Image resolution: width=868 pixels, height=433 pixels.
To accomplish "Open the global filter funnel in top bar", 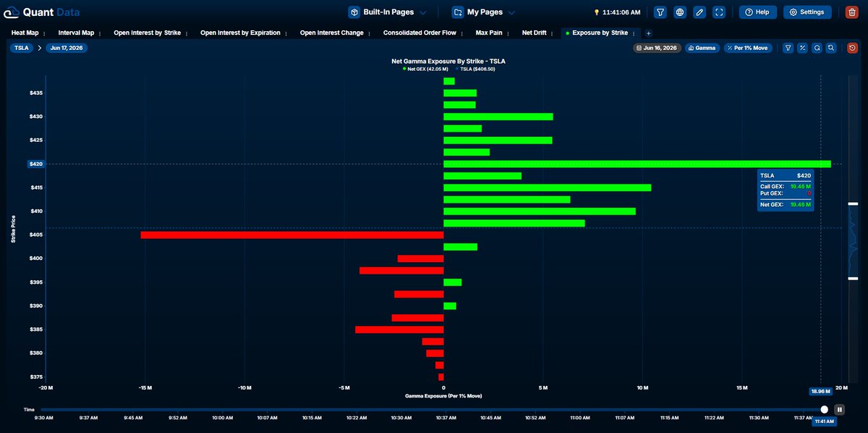I will [660, 12].
